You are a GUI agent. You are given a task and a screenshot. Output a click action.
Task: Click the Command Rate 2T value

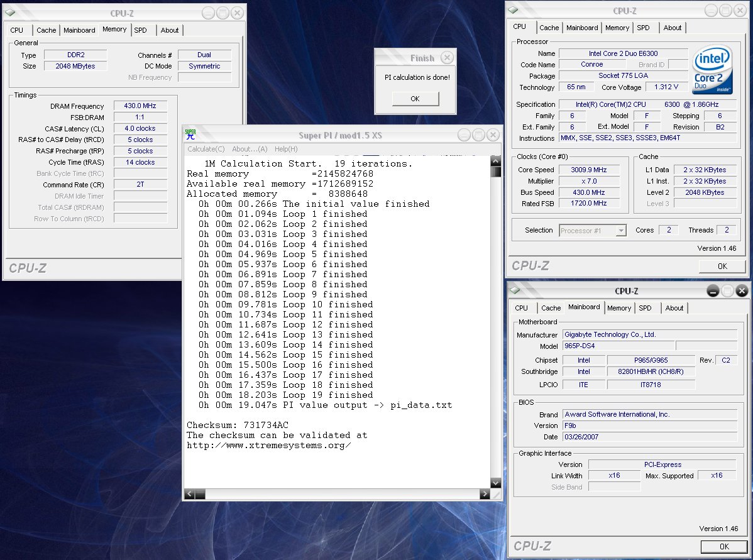[140, 184]
